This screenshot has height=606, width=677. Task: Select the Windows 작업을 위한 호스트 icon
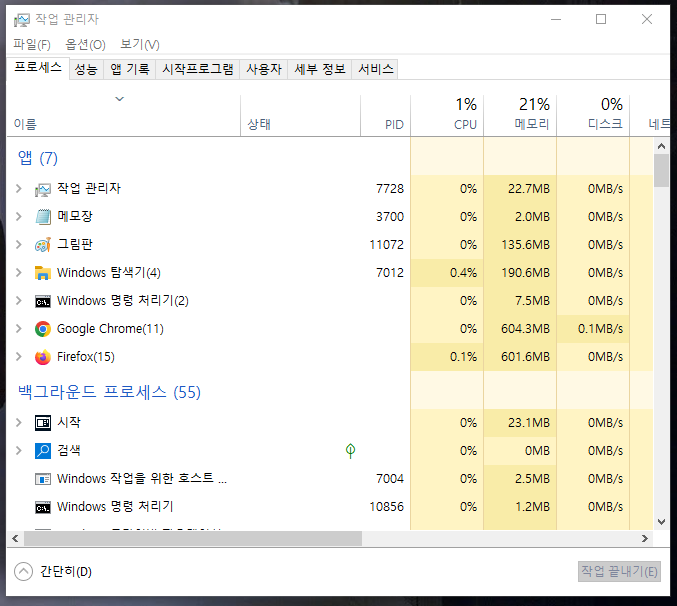(43, 479)
